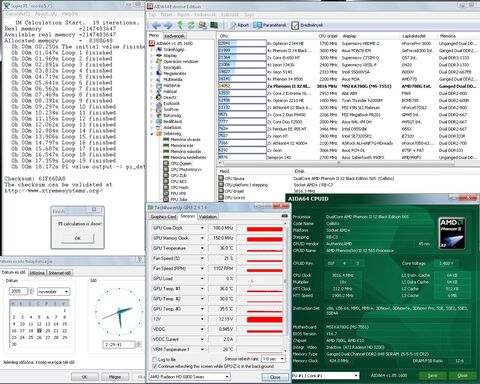Screen dimensions: 480x384
Task: Click the AIDA64 forward arrow toolbar icon
Action: (168, 25)
